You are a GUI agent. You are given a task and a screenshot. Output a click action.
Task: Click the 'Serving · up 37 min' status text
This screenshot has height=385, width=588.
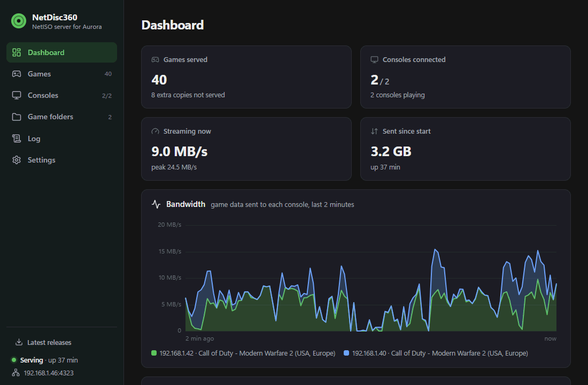tap(49, 360)
